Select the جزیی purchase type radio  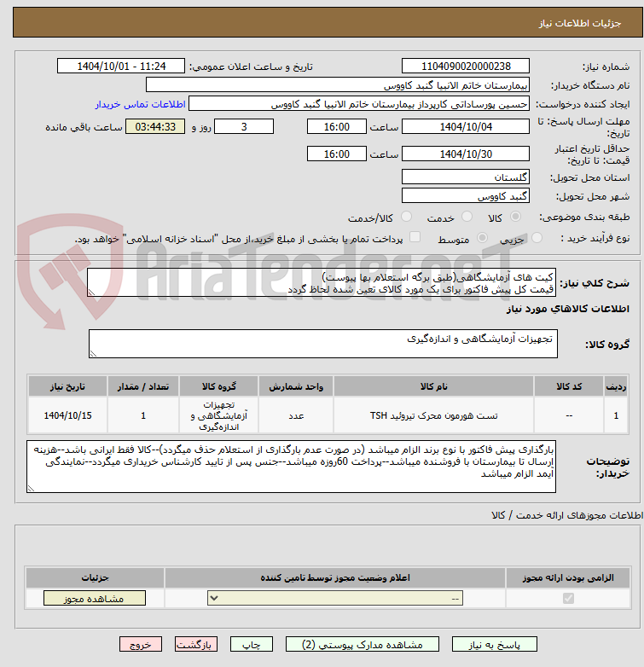pyautogui.click(x=537, y=238)
